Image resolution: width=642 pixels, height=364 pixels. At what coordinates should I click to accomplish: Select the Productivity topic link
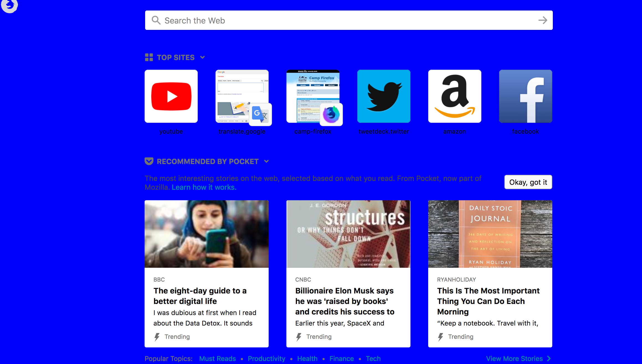266,358
